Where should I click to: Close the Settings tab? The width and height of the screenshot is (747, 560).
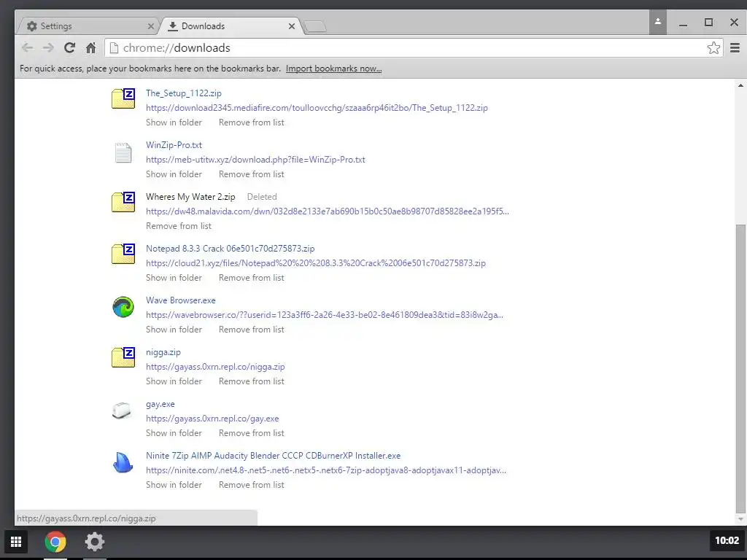point(150,26)
